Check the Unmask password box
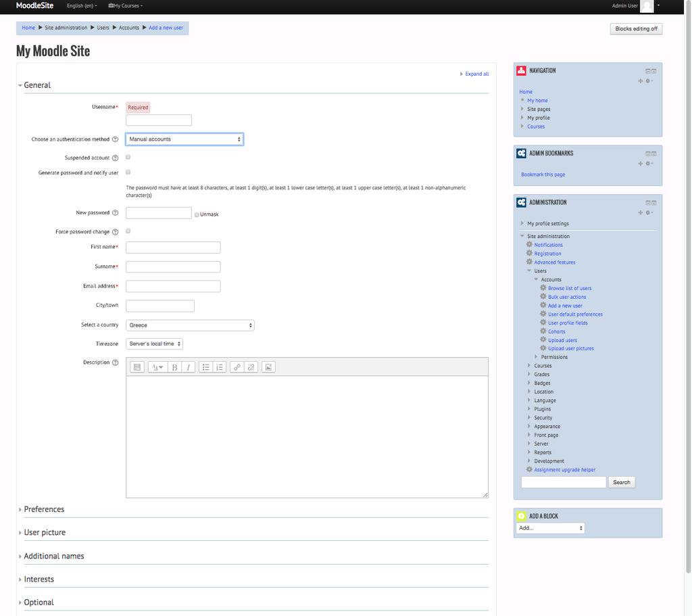 [x=197, y=214]
